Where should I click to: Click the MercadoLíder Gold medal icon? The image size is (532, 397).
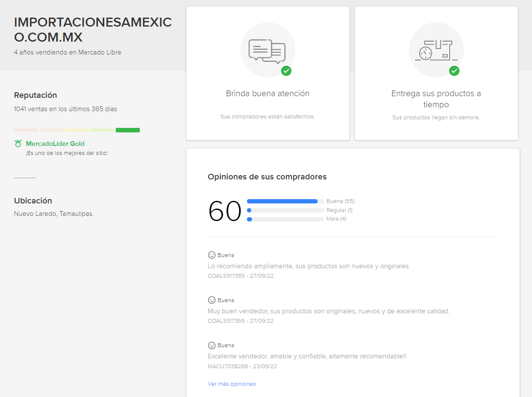coord(18,144)
